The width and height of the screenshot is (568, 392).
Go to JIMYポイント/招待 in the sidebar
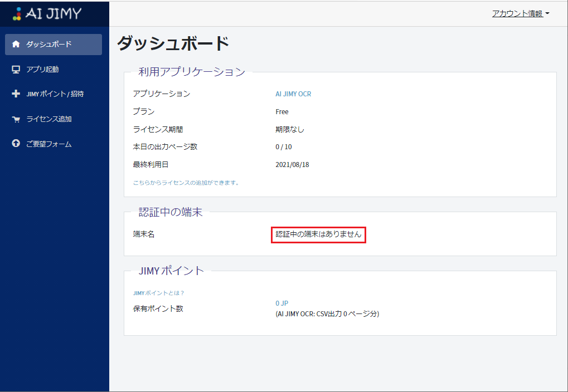coord(54,94)
